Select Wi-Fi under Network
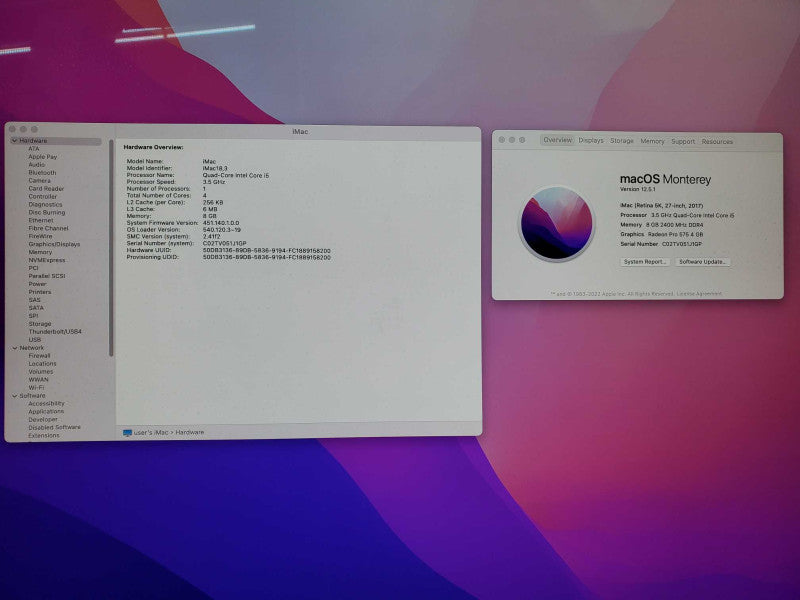This screenshot has height=600, width=800. coord(36,388)
